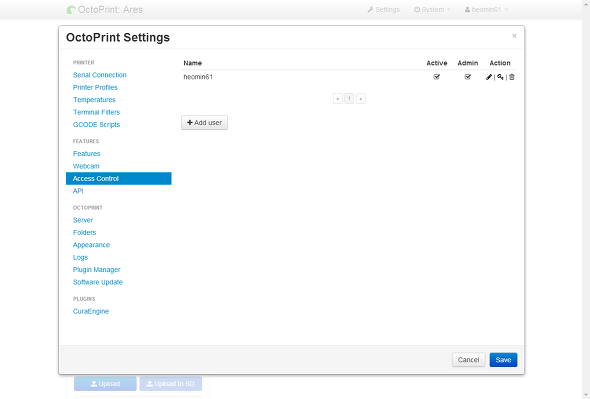Click Upload to SD button
Screen dimensions: 590x399
tap(171, 384)
